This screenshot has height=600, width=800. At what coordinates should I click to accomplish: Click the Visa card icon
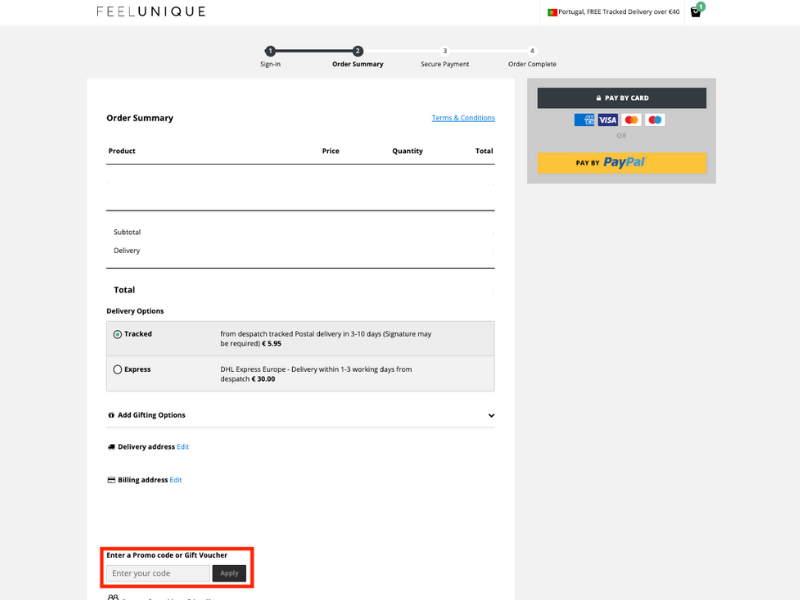pyautogui.click(x=608, y=120)
